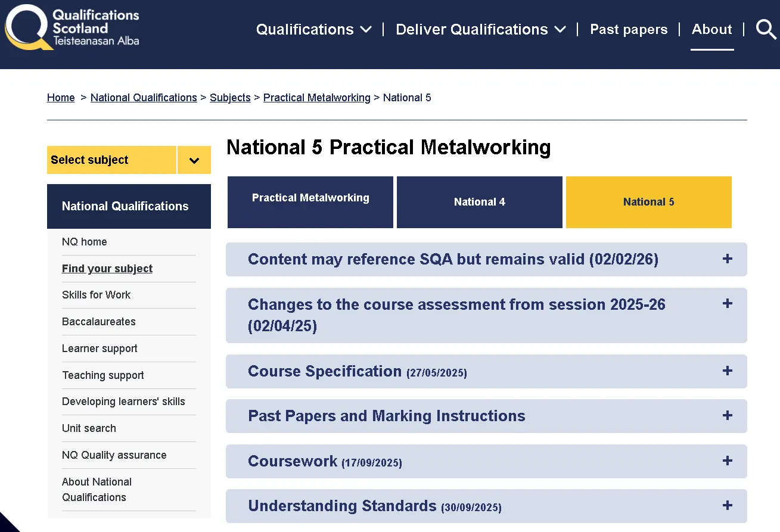Navigate to Home via the breadcrumb
This screenshot has height=532, width=780.
pos(60,97)
